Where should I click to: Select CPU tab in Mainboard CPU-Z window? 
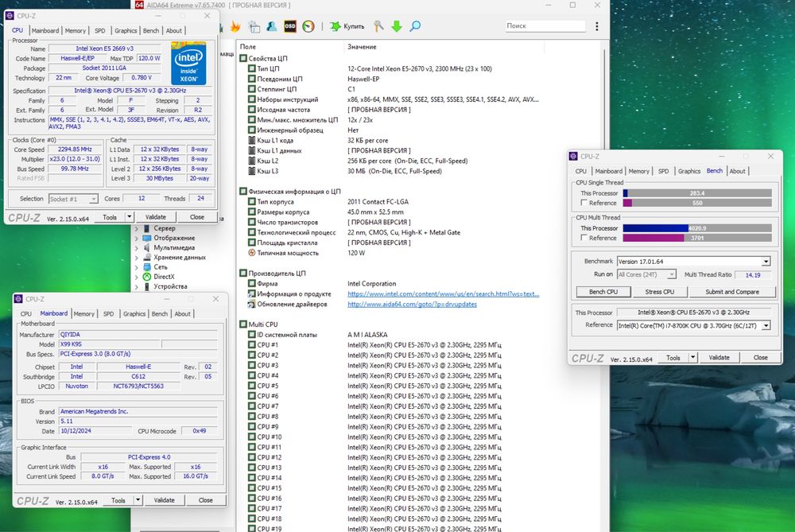tap(26, 314)
